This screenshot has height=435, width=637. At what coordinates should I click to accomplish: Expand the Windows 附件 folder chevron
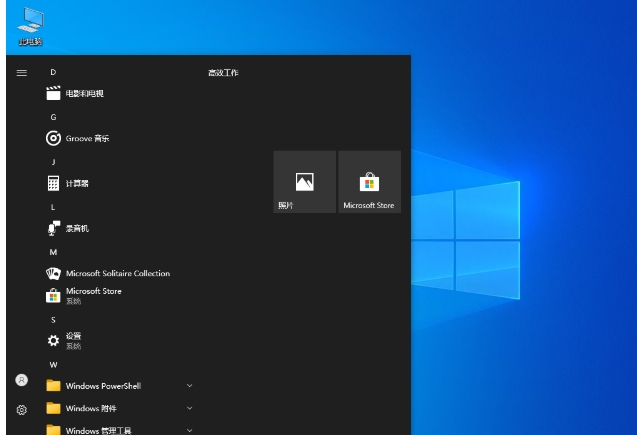pyautogui.click(x=189, y=408)
